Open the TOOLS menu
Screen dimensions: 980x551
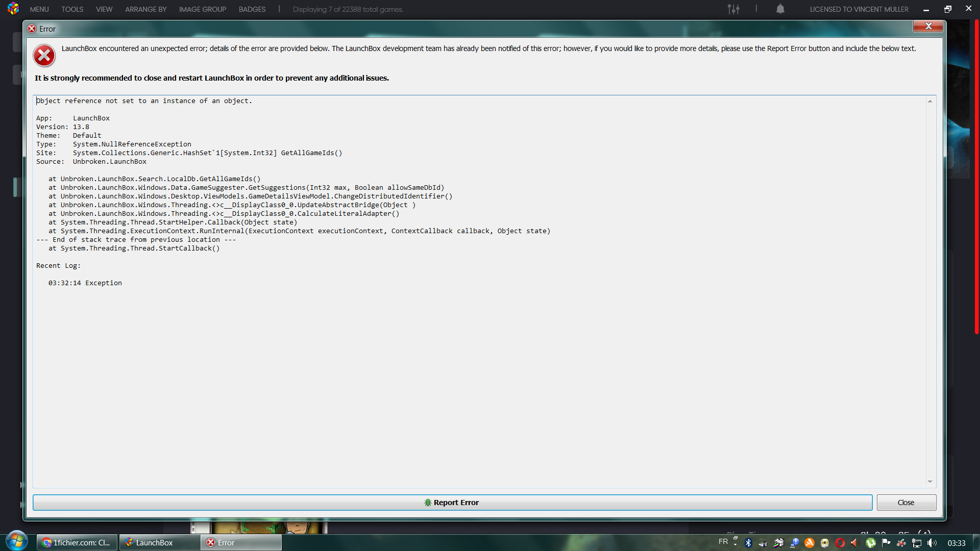72,9
